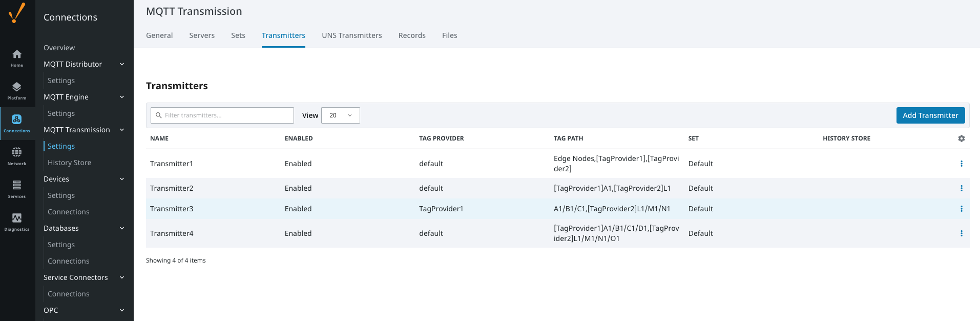Open the Services sidebar icon
The image size is (980, 321).
click(17, 189)
